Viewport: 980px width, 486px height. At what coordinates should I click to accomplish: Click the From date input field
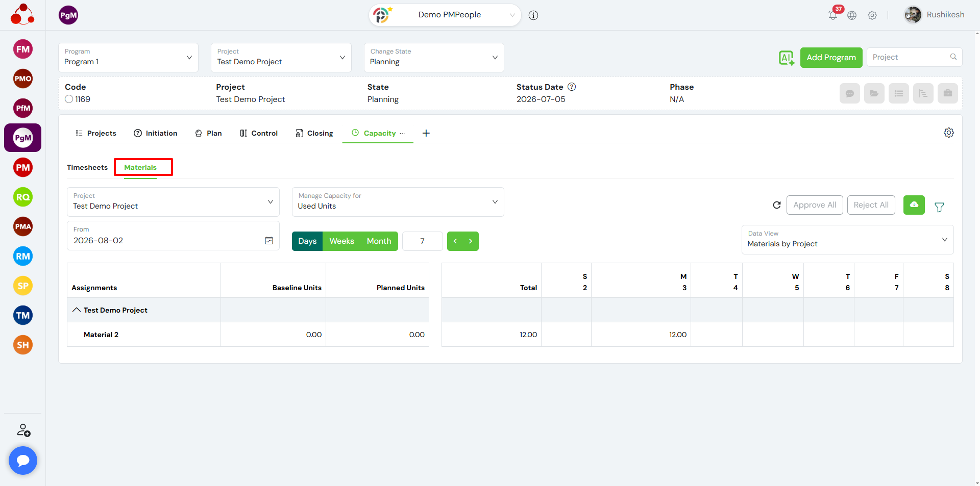[173, 236]
